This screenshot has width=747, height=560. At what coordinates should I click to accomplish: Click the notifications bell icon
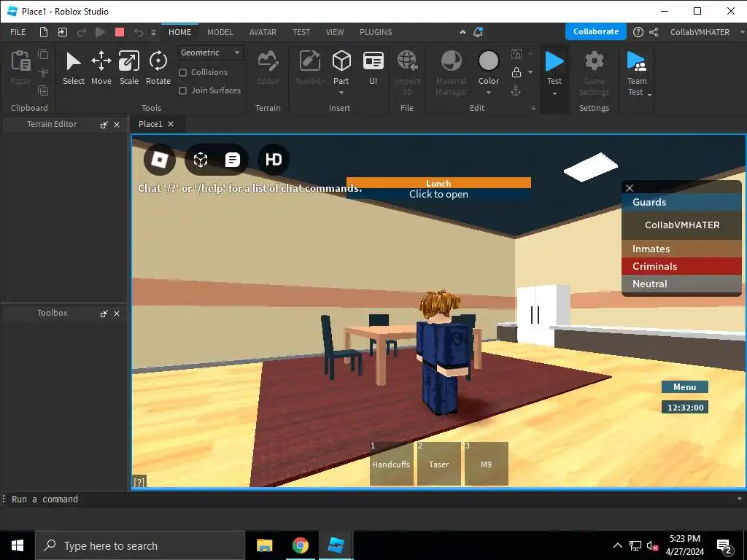(478, 32)
